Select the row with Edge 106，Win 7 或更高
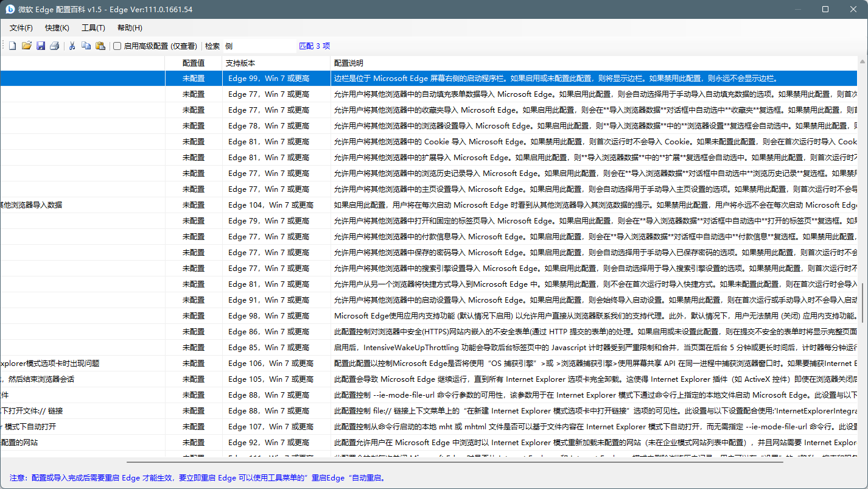 click(429, 364)
